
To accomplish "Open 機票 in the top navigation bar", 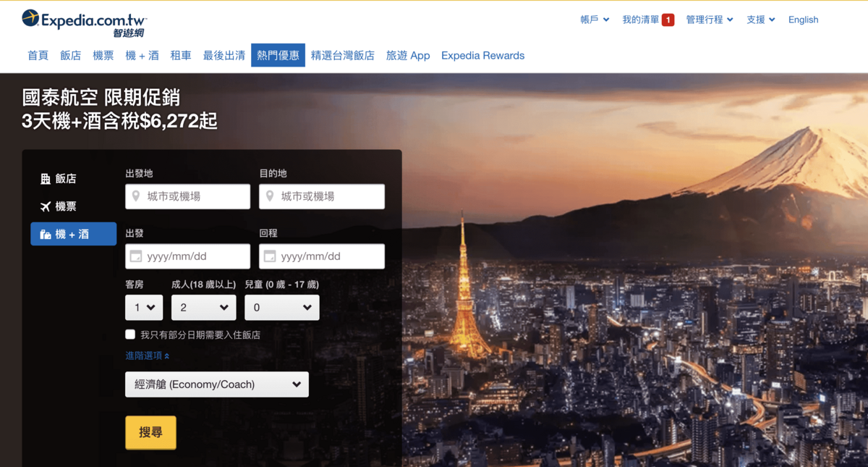I will 103,55.
